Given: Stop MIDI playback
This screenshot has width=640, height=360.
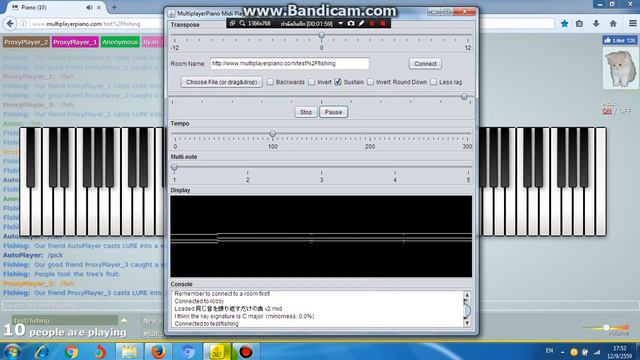Looking at the screenshot, I should click(306, 112).
